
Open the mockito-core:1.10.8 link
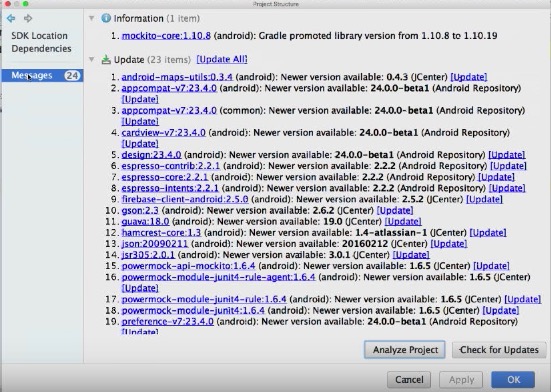point(166,36)
